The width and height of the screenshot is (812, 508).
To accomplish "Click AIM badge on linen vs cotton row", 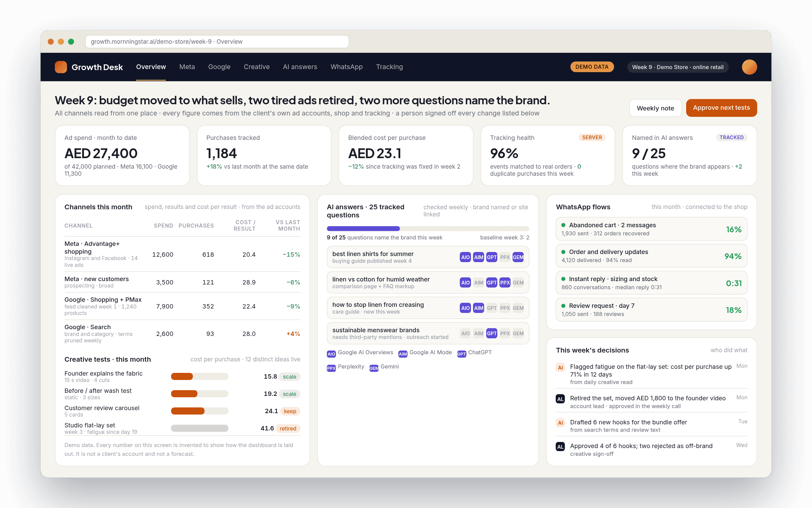I will (x=478, y=282).
